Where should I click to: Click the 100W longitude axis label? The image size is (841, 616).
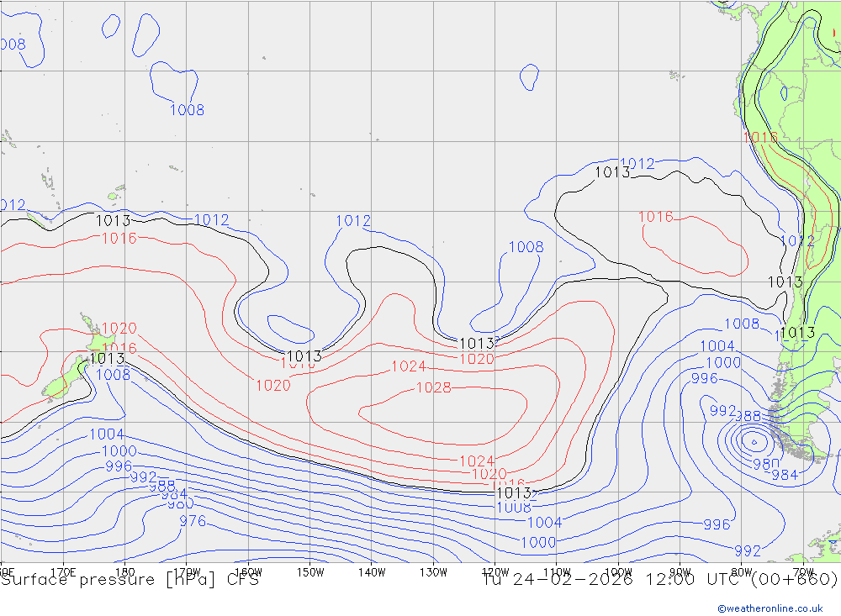[x=618, y=572]
